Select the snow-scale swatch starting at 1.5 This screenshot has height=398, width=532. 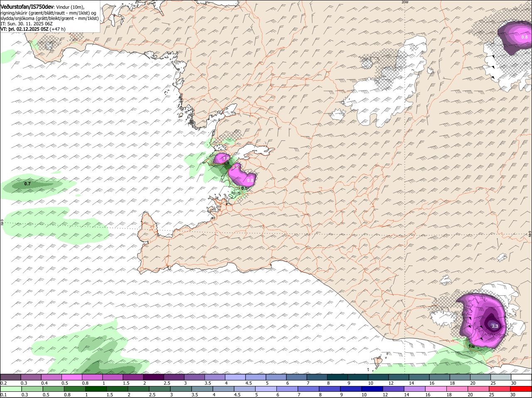133,377
